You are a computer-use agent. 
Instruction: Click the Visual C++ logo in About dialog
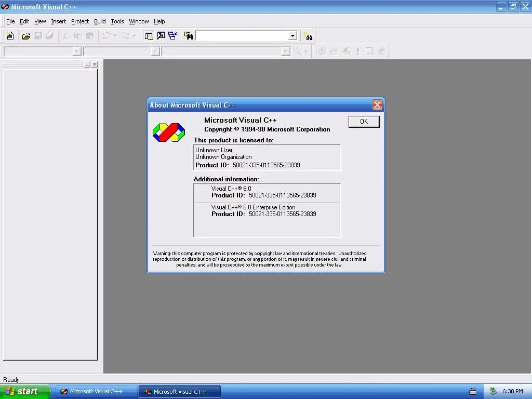click(x=169, y=132)
